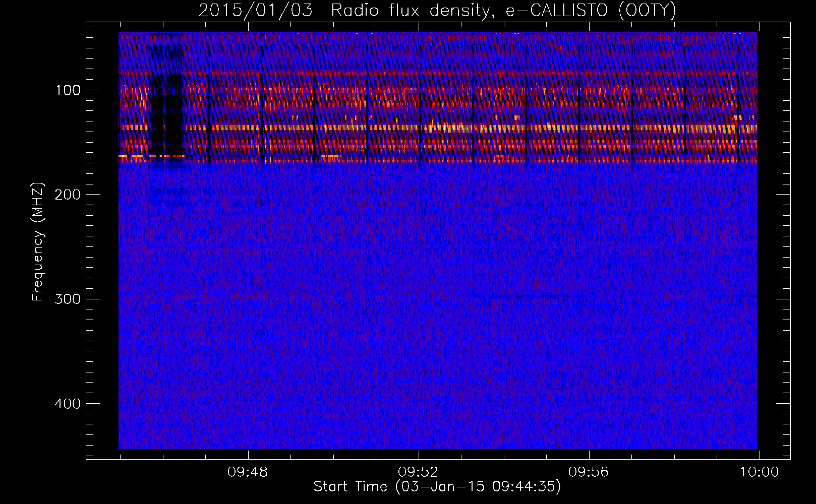
Task: Click the plot title '2015/01/03 Radio flux density, e-CALLISTO (OOTY)'
Action: [437, 10]
